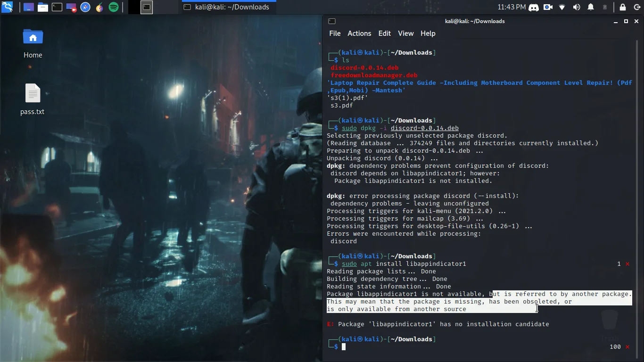Image resolution: width=644 pixels, height=362 pixels.
Task: Open the file manager from the panel
Action: tap(43, 7)
